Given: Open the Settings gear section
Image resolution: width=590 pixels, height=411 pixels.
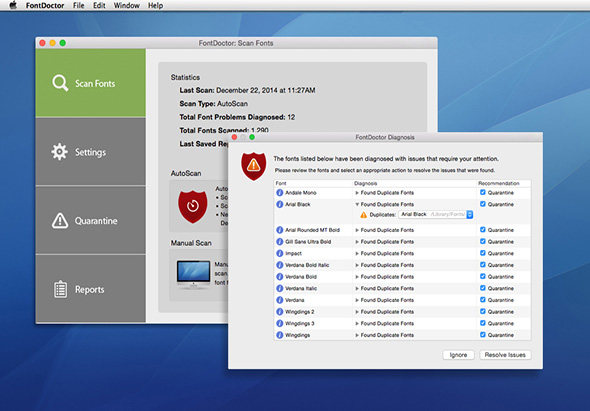Looking at the screenshot, I should click(91, 152).
